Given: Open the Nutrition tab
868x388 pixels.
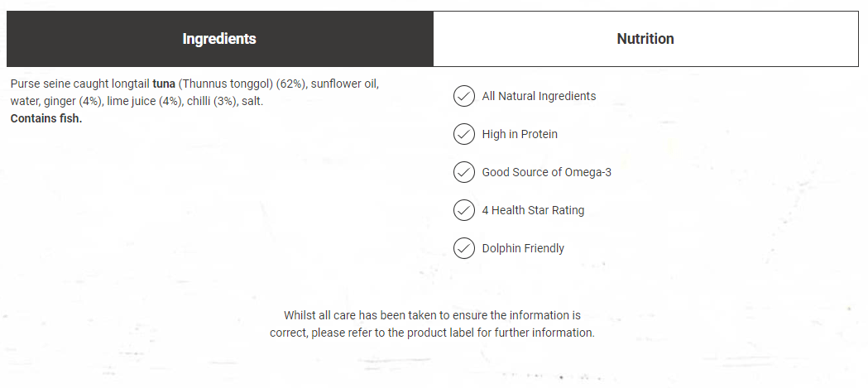Looking at the screenshot, I should pyautogui.click(x=645, y=39).
